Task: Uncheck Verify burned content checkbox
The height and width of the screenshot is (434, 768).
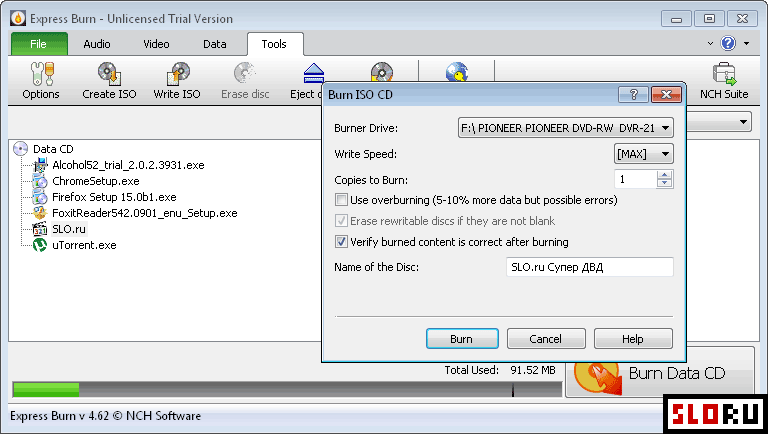Action: (341, 242)
